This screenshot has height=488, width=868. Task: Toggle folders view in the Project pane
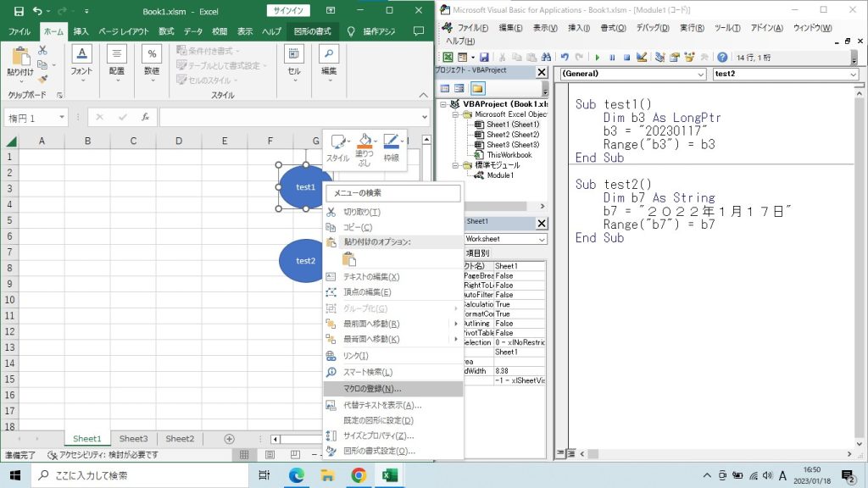[x=478, y=88]
